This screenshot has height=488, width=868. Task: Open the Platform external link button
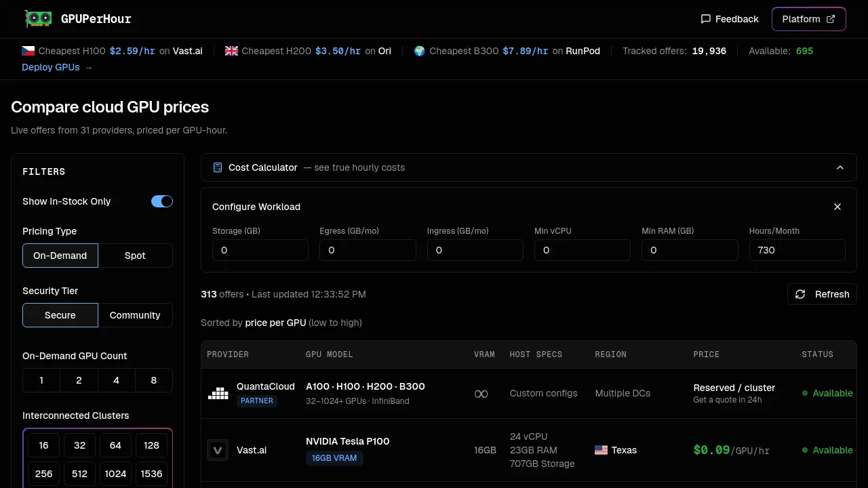[x=809, y=19]
